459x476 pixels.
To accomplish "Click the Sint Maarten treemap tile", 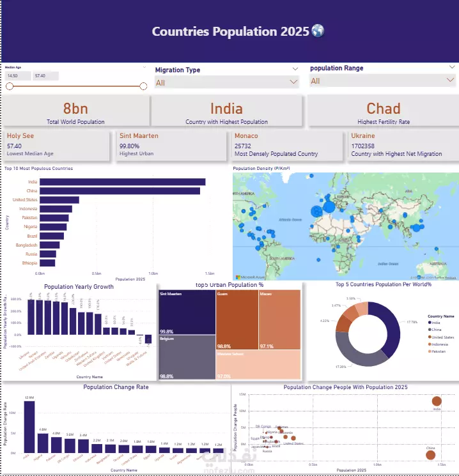I will tap(187, 312).
